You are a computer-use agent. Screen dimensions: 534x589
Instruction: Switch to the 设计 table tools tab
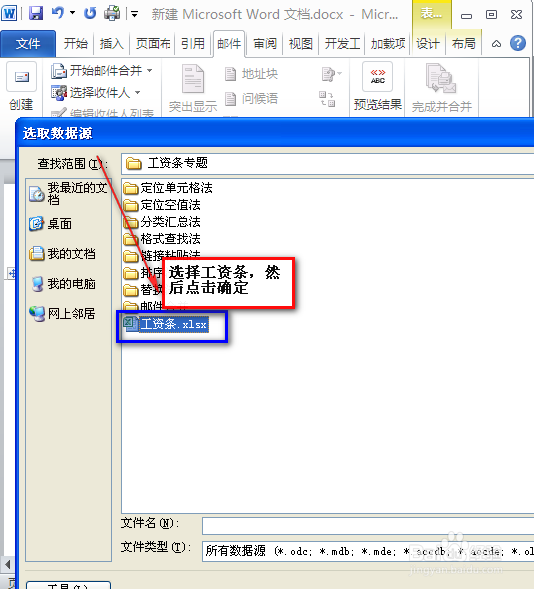[428, 44]
